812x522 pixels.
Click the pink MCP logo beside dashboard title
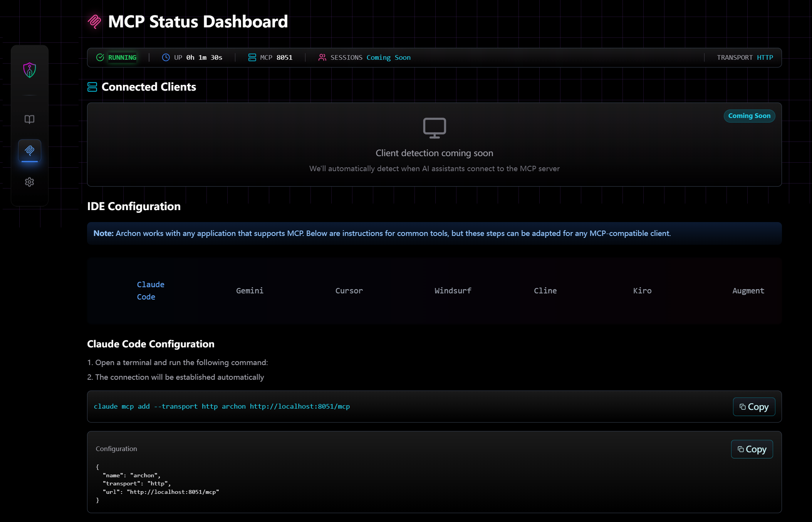(x=94, y=22)
